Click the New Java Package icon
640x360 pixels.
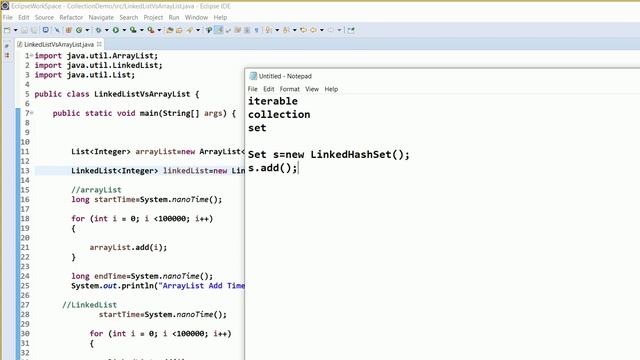[69, 30]
